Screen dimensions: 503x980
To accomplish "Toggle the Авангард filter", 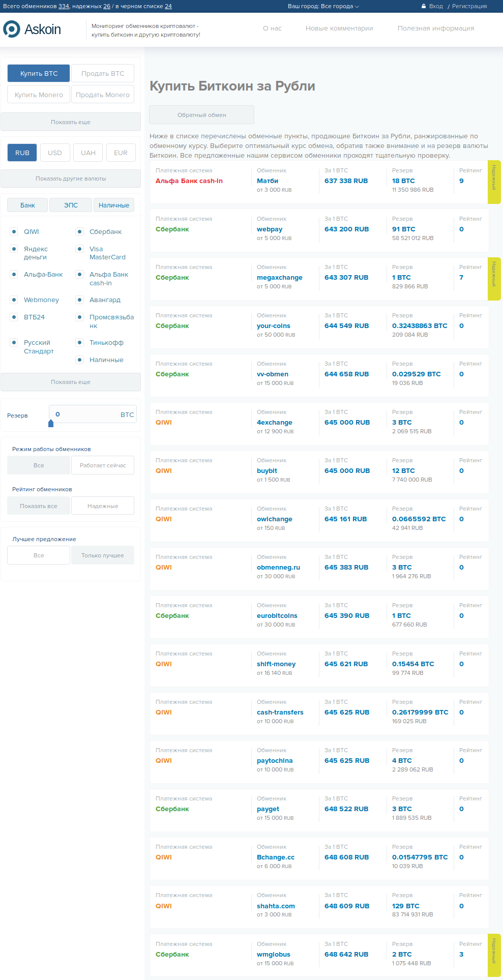I will click(x=79, y=300).
